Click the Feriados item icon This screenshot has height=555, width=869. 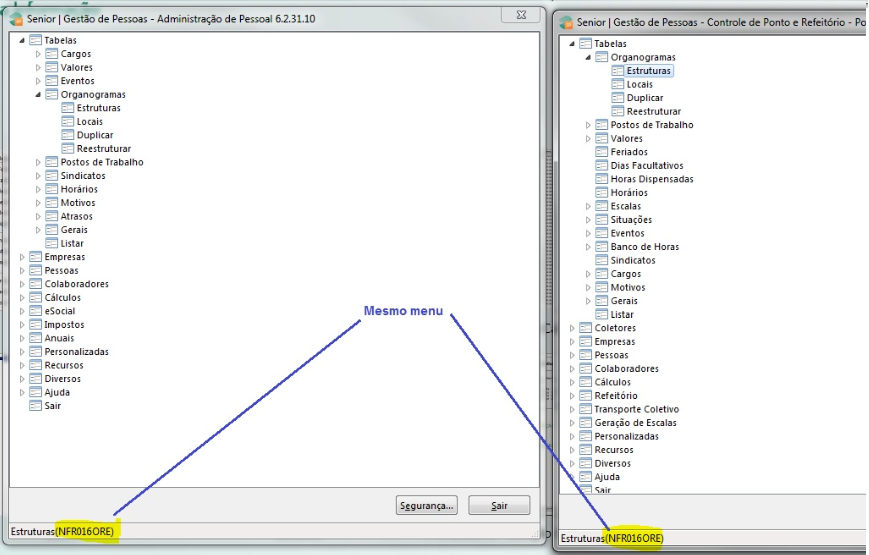pos(602,152)
